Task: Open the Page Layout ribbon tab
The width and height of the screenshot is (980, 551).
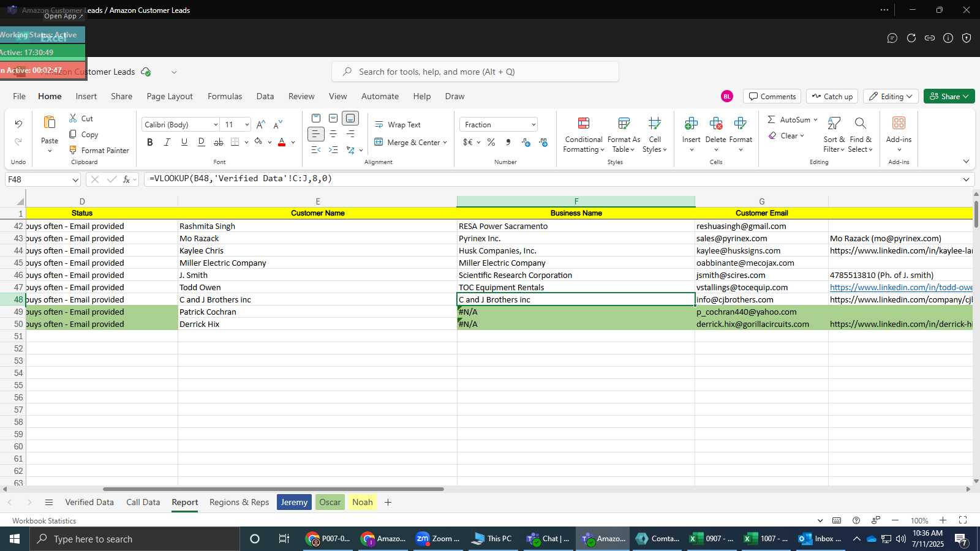Action: (x=170, y=96)
